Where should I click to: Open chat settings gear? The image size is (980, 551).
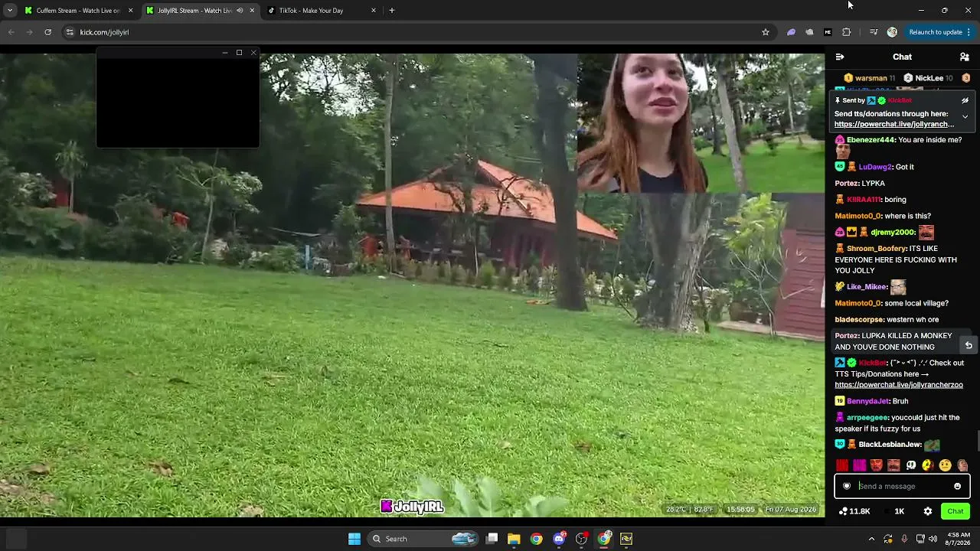click(x=927, y=511)
